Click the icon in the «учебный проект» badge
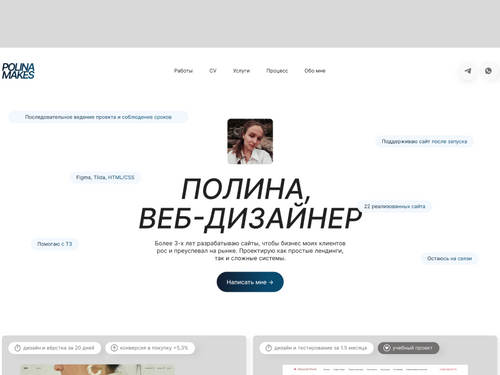Screen dimensions: 500x375 coord(387,348)
